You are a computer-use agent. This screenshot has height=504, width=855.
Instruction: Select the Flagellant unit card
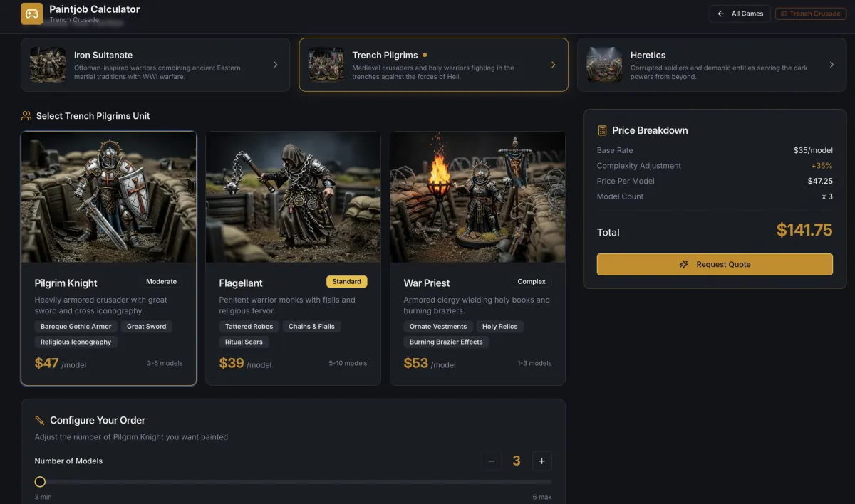pyautogui.click(x=293, y=258)
